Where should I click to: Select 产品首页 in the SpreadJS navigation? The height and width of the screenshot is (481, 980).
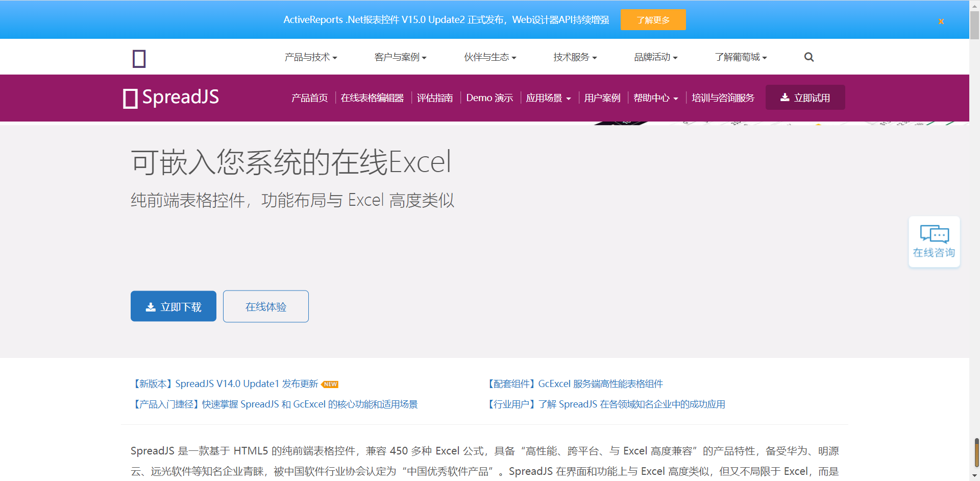(309, 98)
